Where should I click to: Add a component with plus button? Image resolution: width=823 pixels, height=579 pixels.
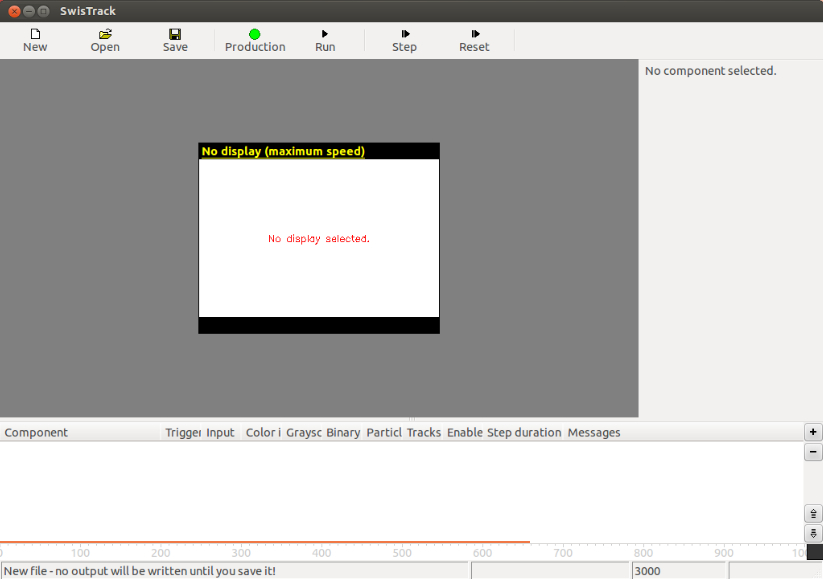point(813,432)
